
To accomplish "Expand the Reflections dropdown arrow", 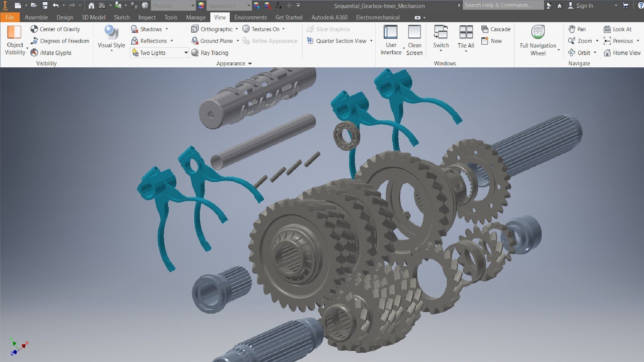I will (x=172, y=41).
